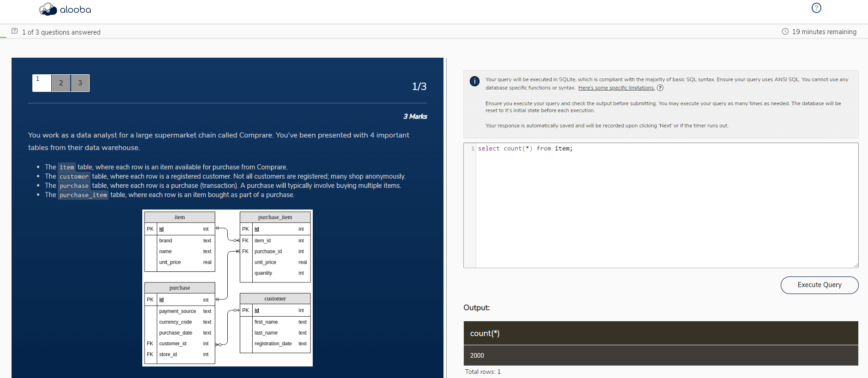Go to question 1 tab

click(x=42, y=83)
